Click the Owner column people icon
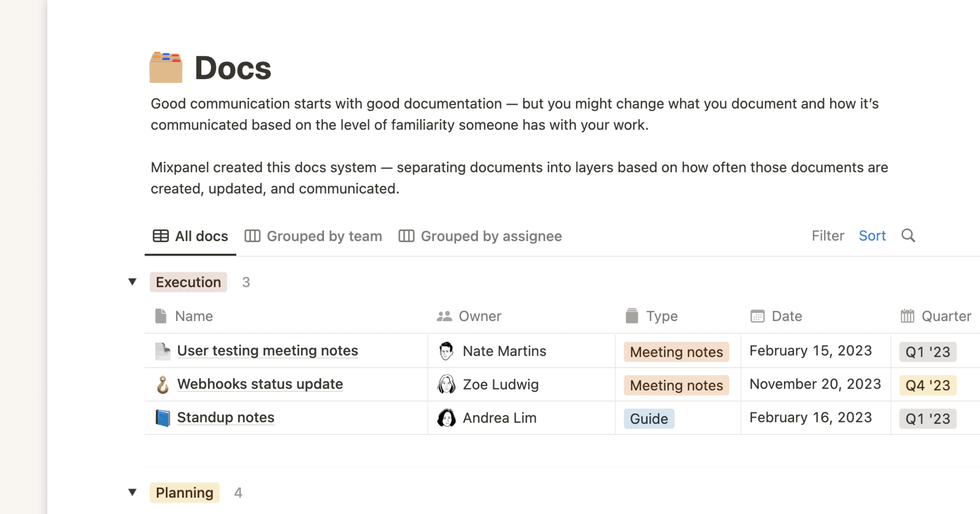Image resolution: width=980 pixels, height=514 pixels. (x=444, y=316)
